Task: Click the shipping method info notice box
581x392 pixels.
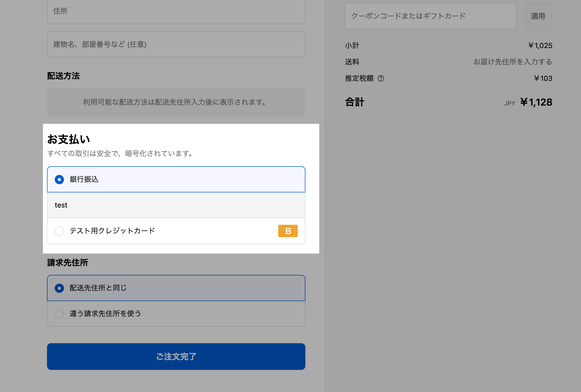Action: tap(176, 102)
